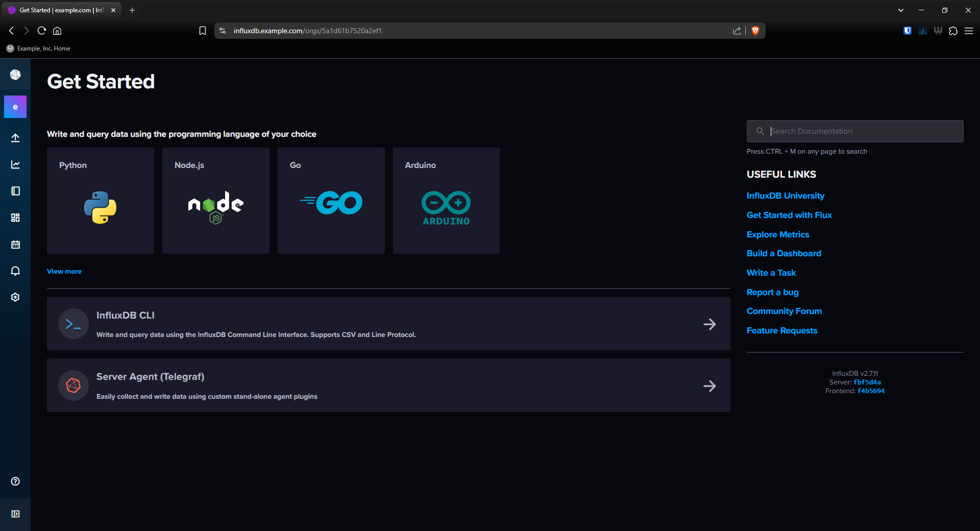
Task: Open Alerts bell icon in sidebar
Action: pos(15,271)
